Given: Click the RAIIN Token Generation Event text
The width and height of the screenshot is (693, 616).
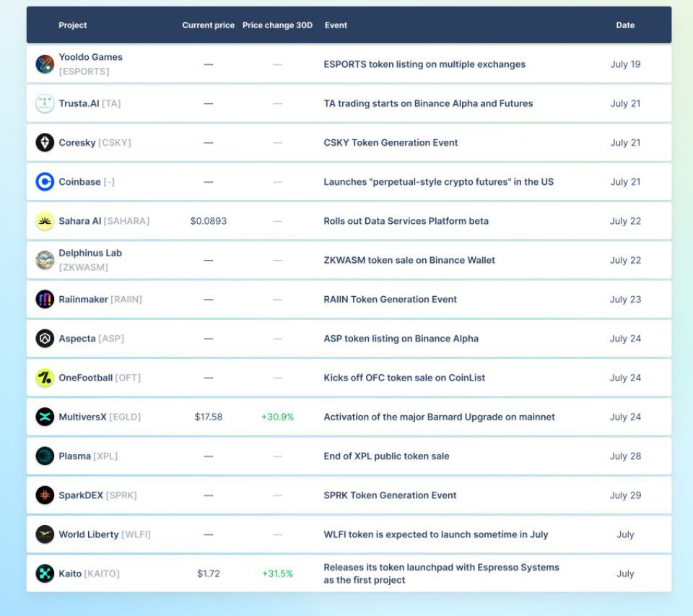Looking at the screenshot, I should (391, 300).
